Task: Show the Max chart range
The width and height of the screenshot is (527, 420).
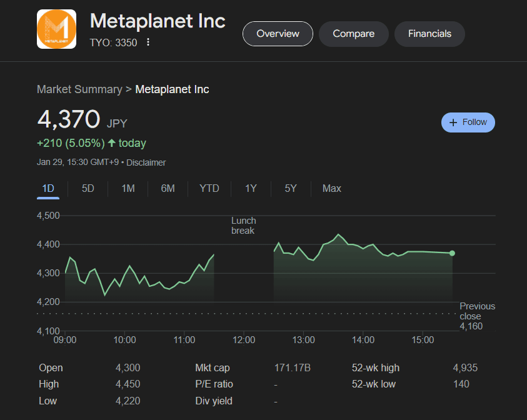Action: pyautogui.click(x=331, y=188)
